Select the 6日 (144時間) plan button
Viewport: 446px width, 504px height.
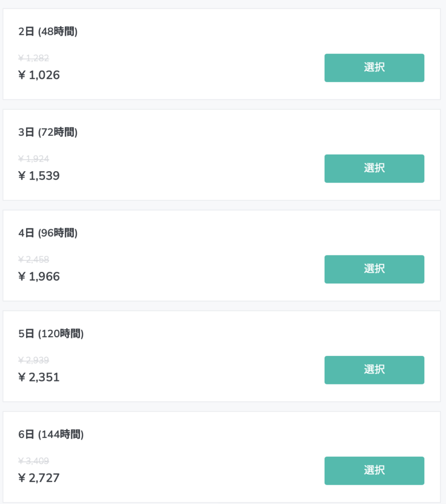(374, 471)
